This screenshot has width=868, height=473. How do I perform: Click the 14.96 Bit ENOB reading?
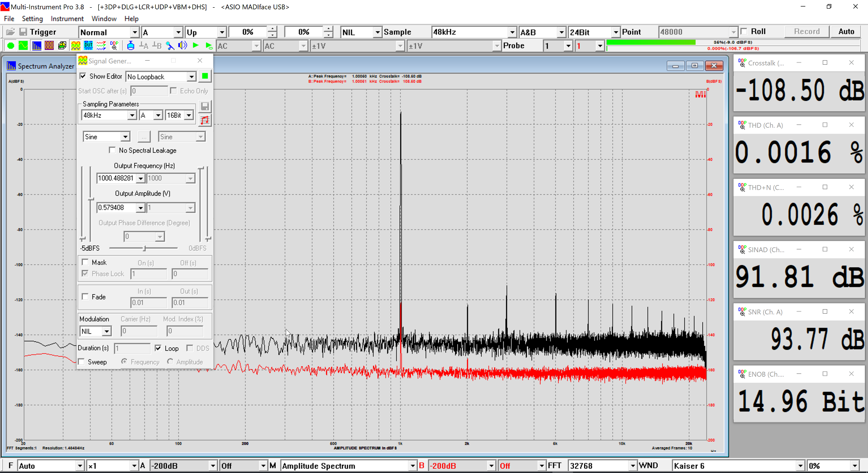tap(801, 401)
